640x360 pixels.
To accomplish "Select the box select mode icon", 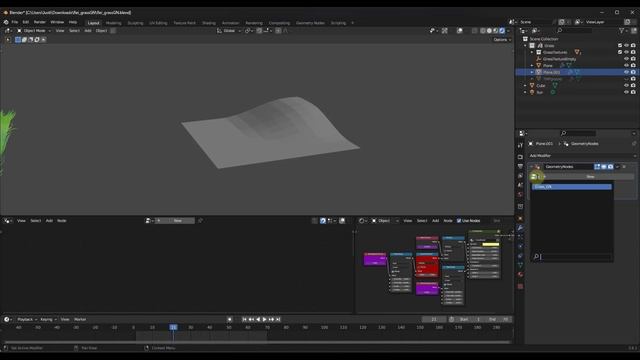I will (18, 40).
